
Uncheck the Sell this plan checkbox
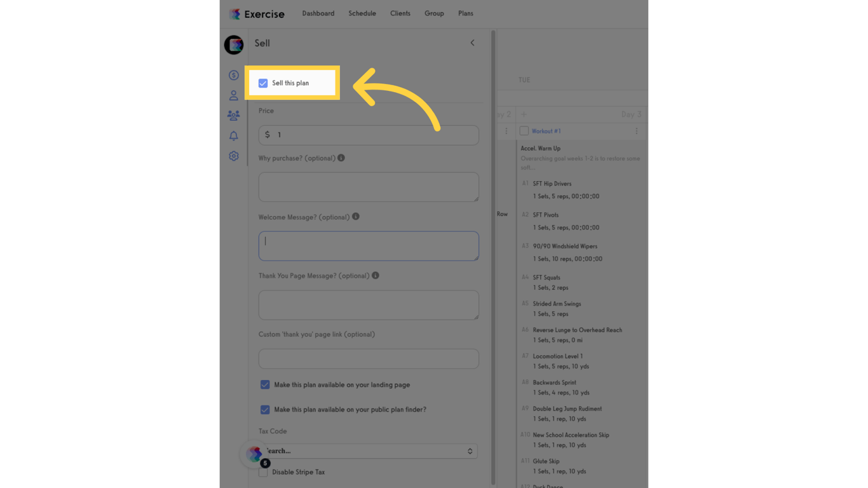pos(263,83)
